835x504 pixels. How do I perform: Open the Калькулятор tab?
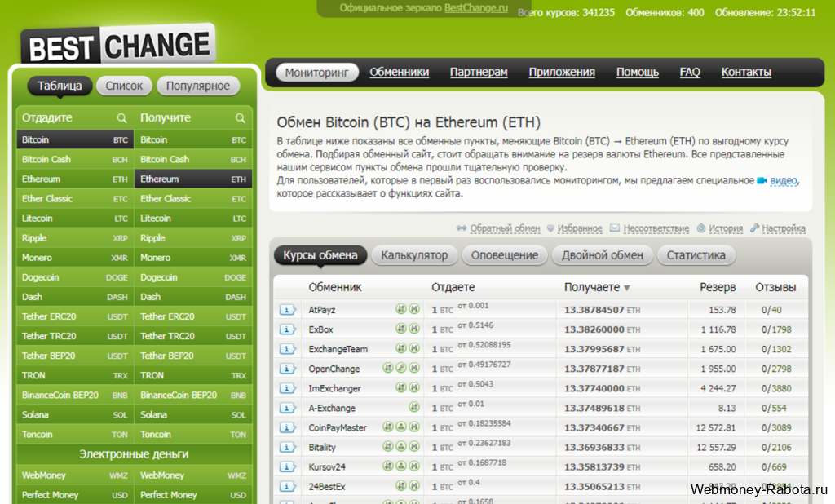click(414, 255)
